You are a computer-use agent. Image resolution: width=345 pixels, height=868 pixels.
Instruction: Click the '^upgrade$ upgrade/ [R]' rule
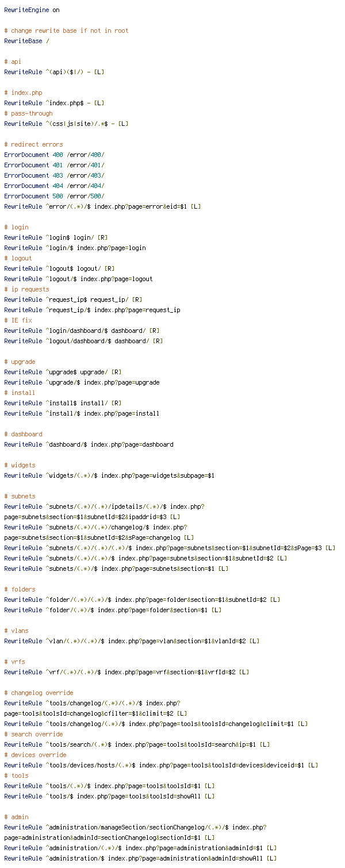coord(63,372)
